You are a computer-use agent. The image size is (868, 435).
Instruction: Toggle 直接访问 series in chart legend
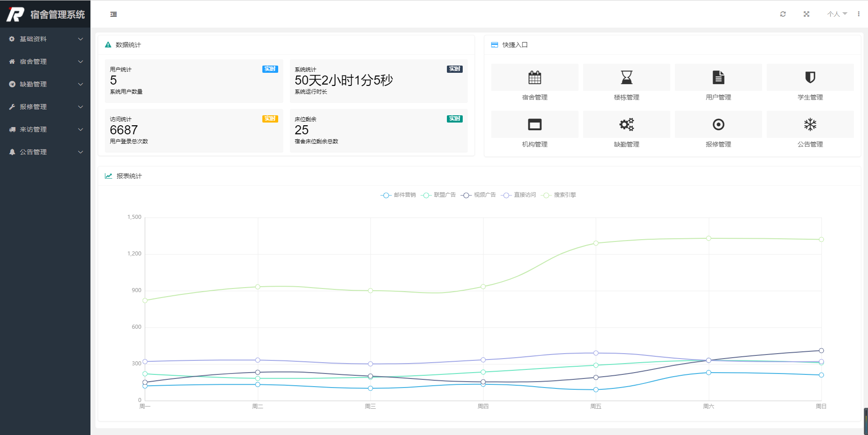point(518,195)
